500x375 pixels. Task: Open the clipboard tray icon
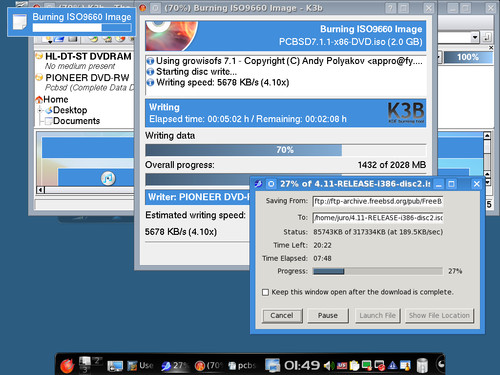click(x=354, y=366)
